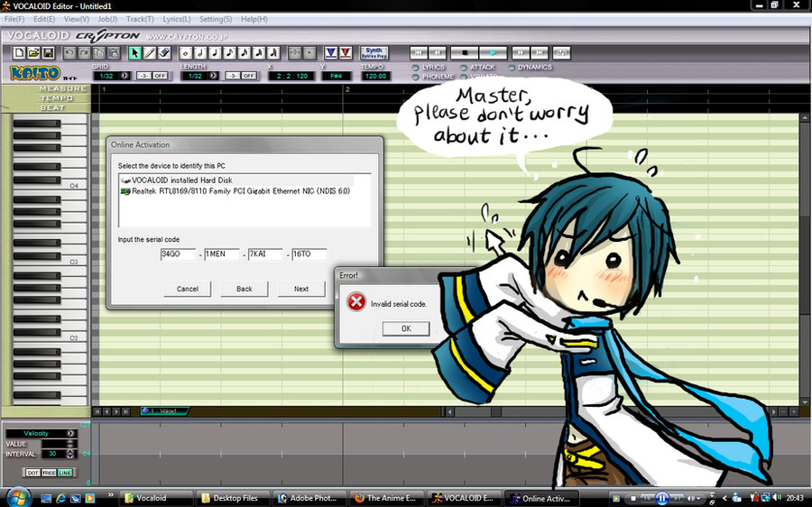Save the project with the floppy disk icon

[48, 52]
